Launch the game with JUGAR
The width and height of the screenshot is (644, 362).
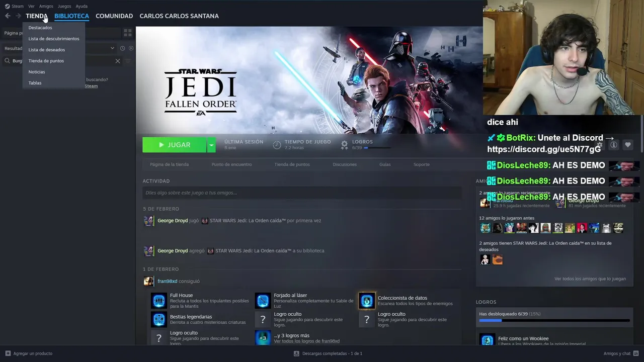coord(174,145)
